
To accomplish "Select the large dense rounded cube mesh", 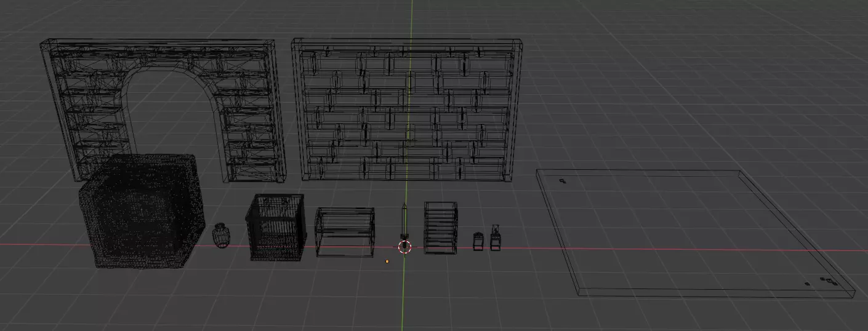I will pyautogui.click(x=142, y=210).
